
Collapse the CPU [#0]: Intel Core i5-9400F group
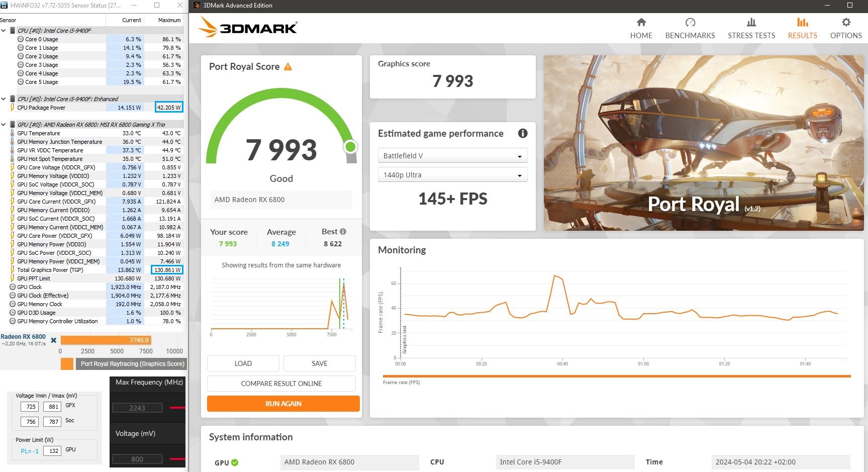[x=4, y=31]
